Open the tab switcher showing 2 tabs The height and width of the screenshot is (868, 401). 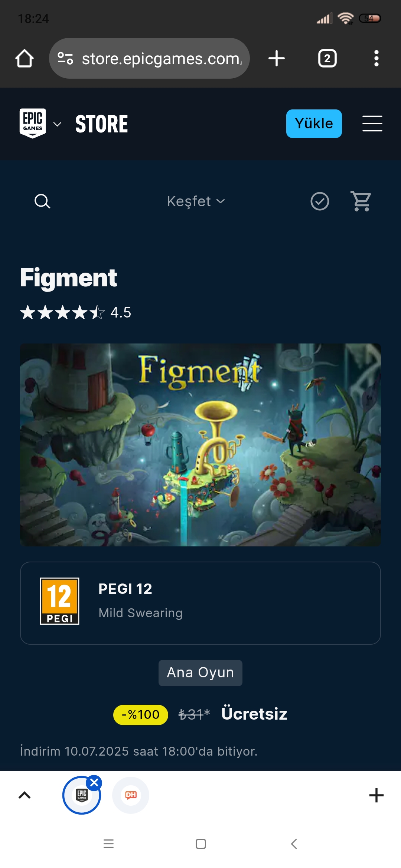[x=327, y=59]
